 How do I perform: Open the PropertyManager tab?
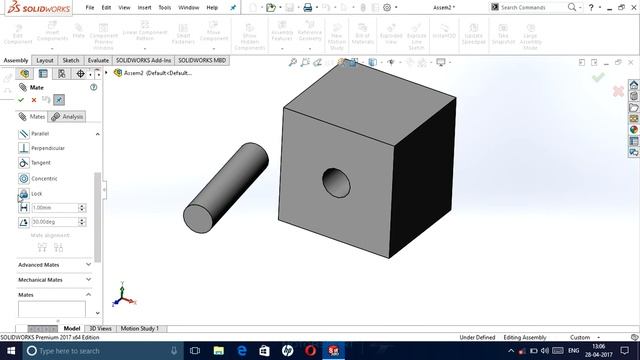[43, 73]
